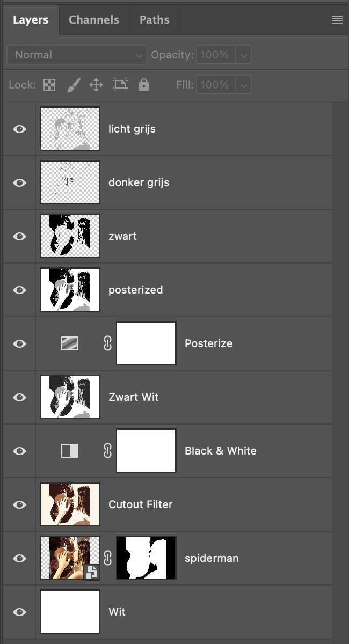Click the Black & White adjustment icon
Screen dimensions: 349x644
[x=70, y=451]
